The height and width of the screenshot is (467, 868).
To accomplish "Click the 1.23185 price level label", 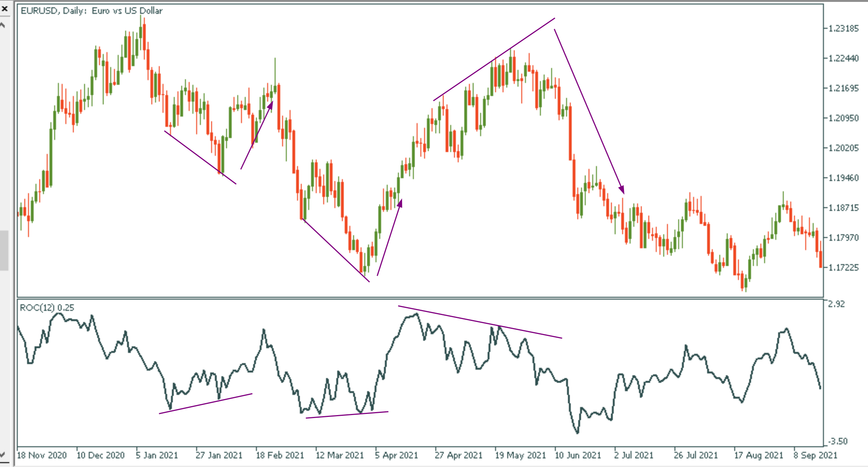I will click(844, 28).
